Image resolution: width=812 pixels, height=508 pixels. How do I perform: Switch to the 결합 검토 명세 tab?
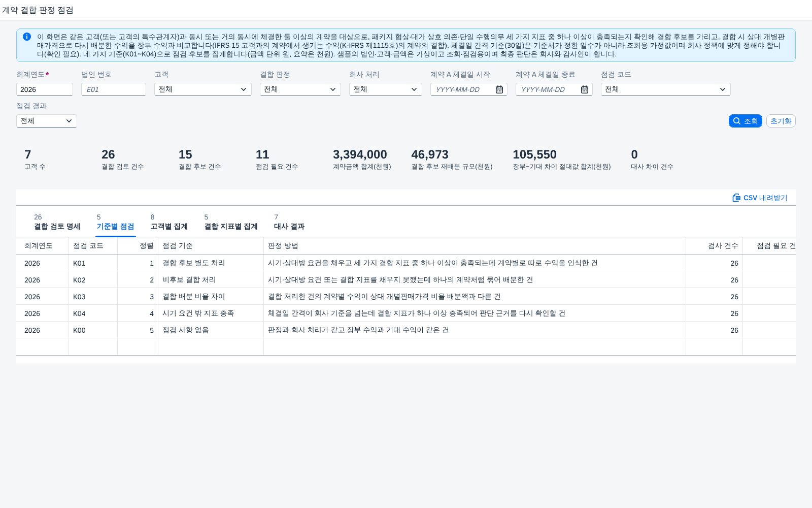[x=57, y=222]
